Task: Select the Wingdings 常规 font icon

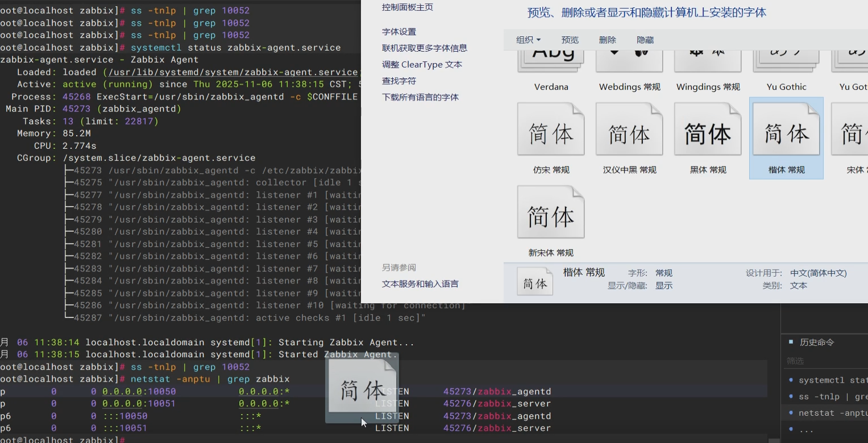Action: [708, 61]
